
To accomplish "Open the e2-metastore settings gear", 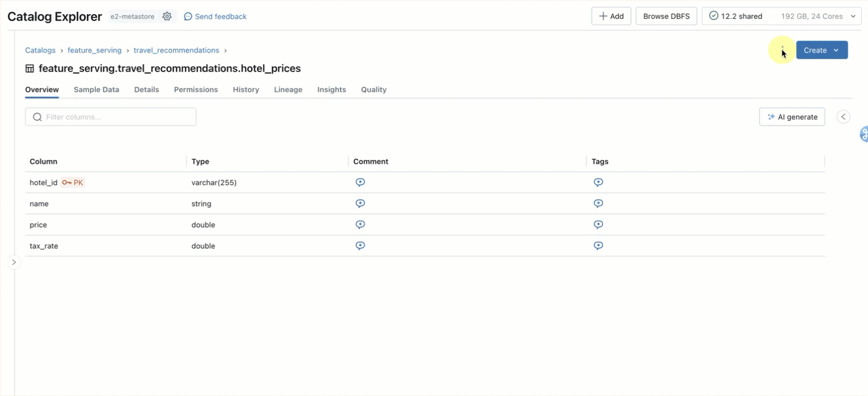I will (x=167, y=16).
